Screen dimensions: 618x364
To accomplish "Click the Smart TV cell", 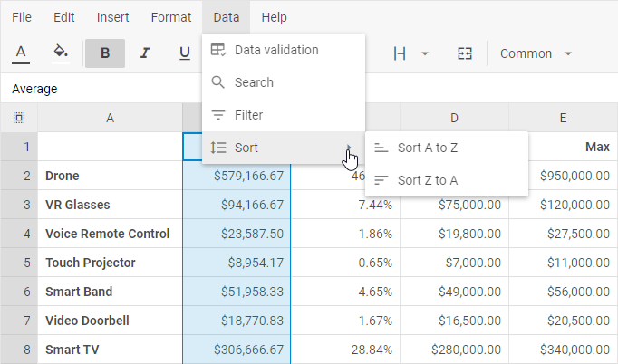I will (x=110, y=350).
